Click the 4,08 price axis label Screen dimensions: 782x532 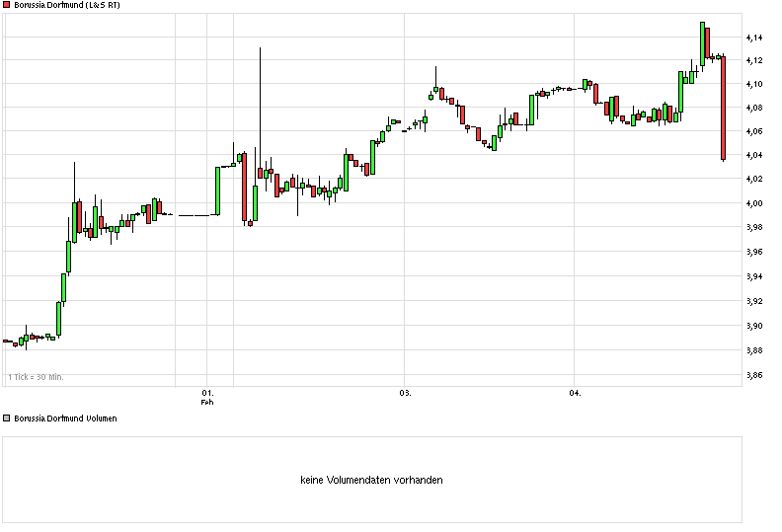tap(754, 108)
